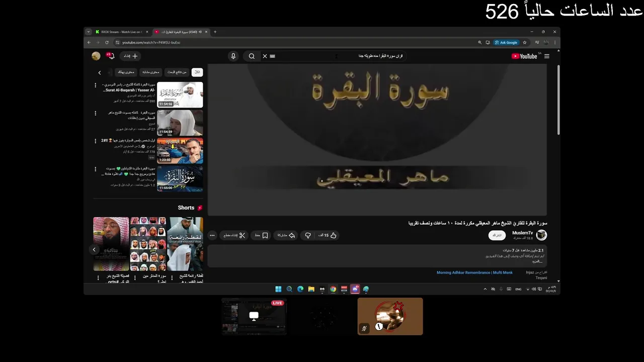
Task: Open the options menu for the Yasser Al-Dosari video
Action: pyautogui.click(x=96, y=85)
